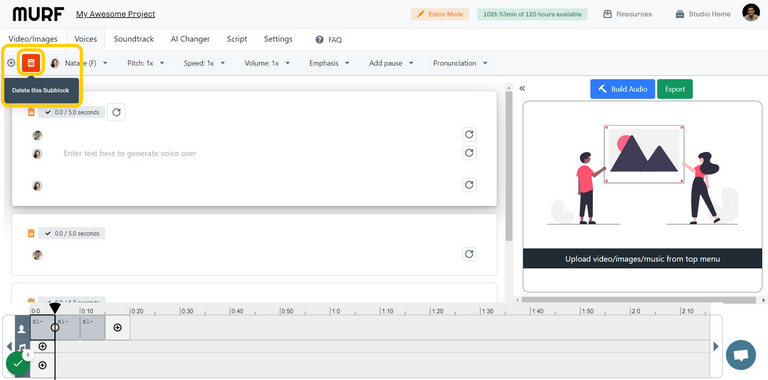Click the preview illustration placeholder image

643,175
